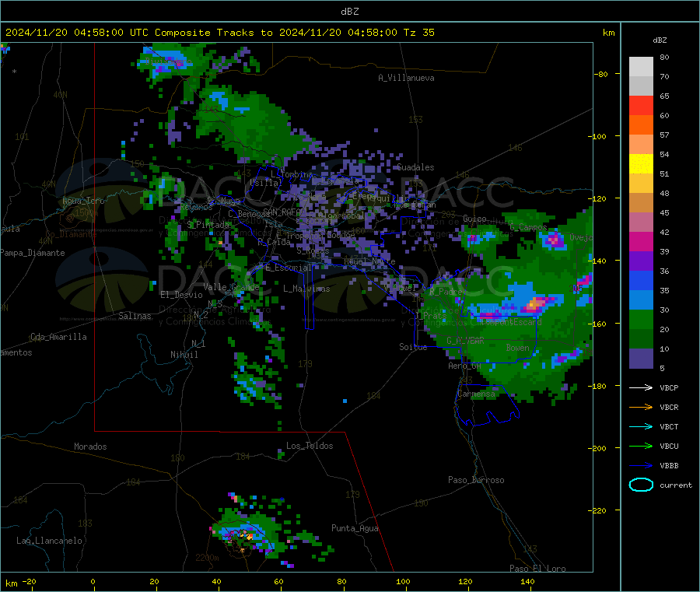
Task: Click the 'L_Malvinas' map label
Action: [x=306, y=289]
